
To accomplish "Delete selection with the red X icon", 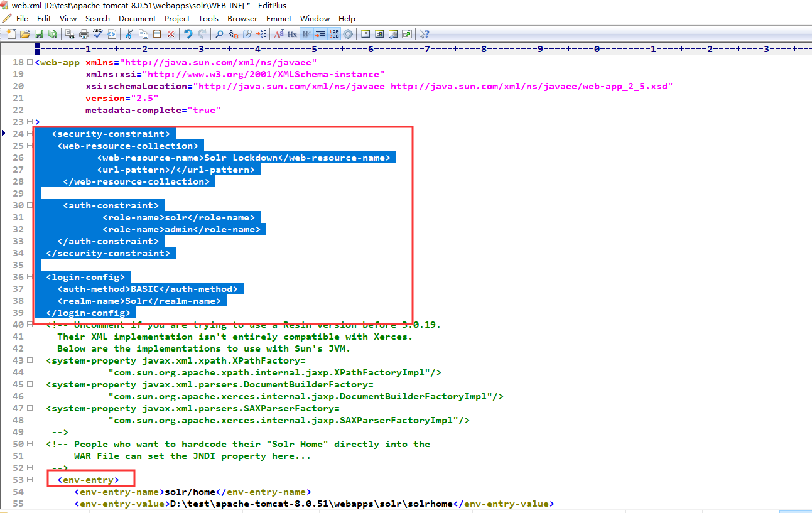I will [171, 34].
